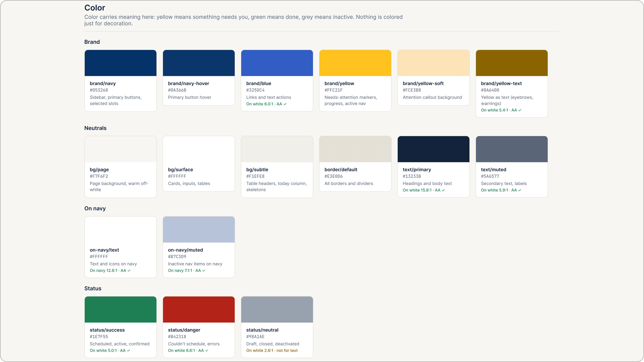
Task: Click the On navy section heading
Action: [95, 209]
